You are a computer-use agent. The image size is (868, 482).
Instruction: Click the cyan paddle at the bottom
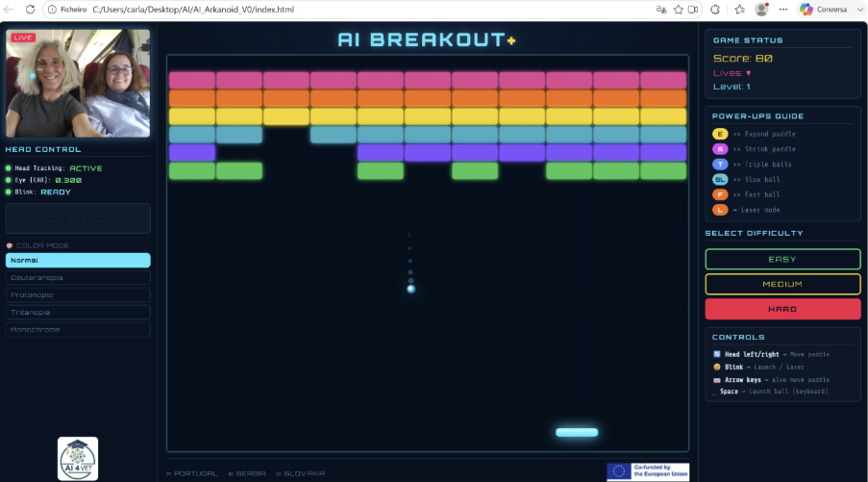point(577,432)
